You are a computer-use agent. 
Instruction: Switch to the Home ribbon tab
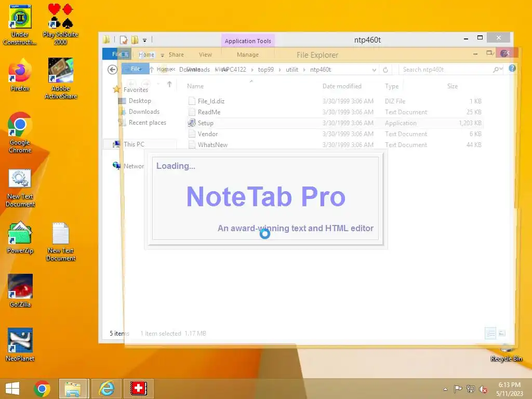[x=146, y=55]
